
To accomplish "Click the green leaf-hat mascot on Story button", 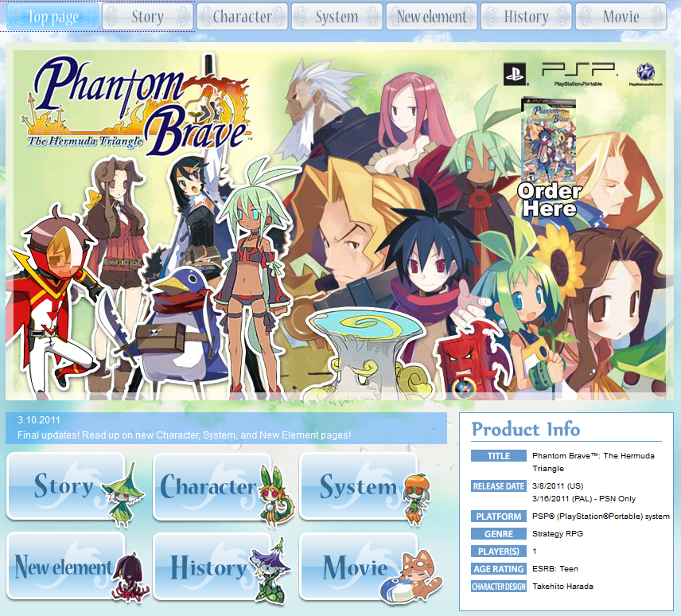I will pos(123,495).
